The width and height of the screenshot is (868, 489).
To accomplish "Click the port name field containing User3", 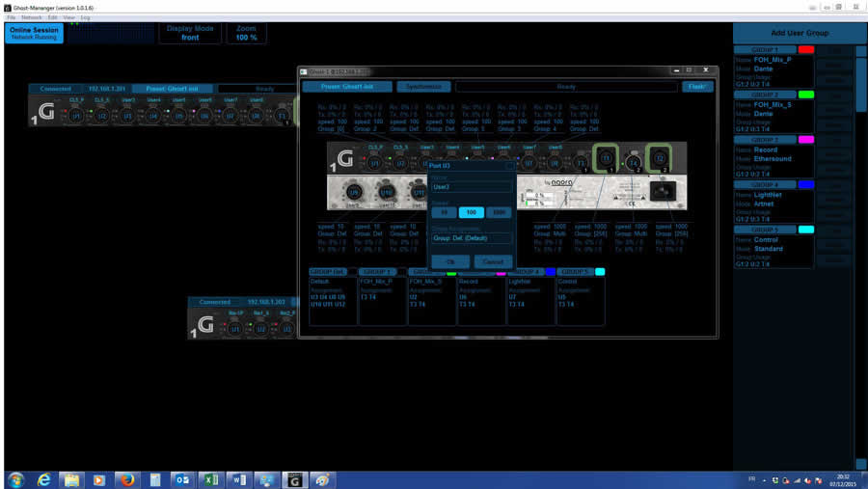I will (x=472, y=186).
